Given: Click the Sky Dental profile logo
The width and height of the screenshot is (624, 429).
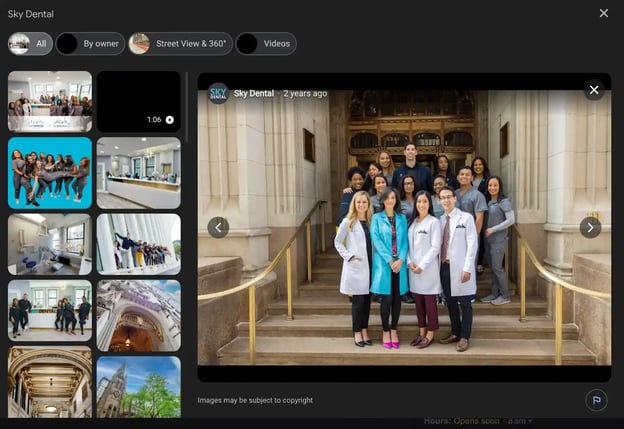Looking at the screenshot, I should [x=218, y=93].
